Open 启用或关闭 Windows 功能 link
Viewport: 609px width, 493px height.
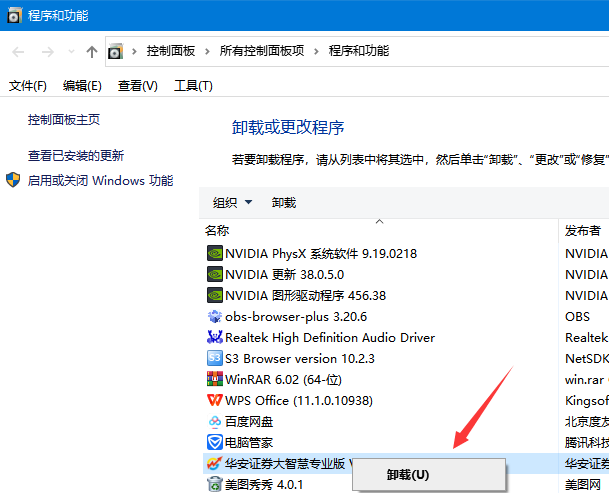100,180
